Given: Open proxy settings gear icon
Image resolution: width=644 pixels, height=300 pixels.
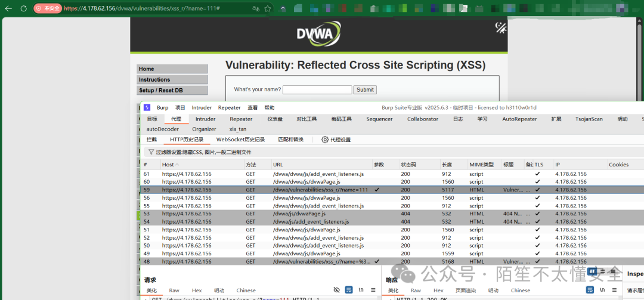Looking at the screenshot, I should (325, 140).
